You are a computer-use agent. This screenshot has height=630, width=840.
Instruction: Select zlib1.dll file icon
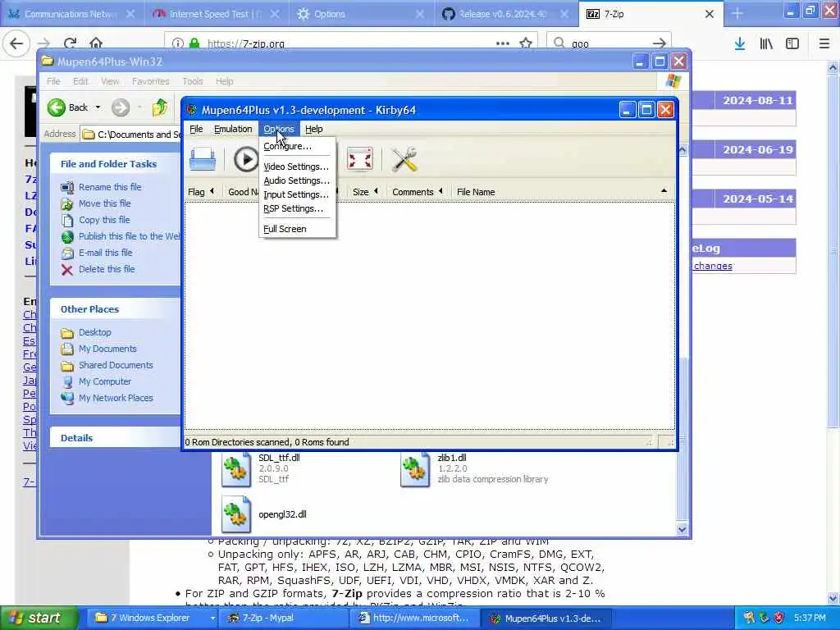point(414,470)
